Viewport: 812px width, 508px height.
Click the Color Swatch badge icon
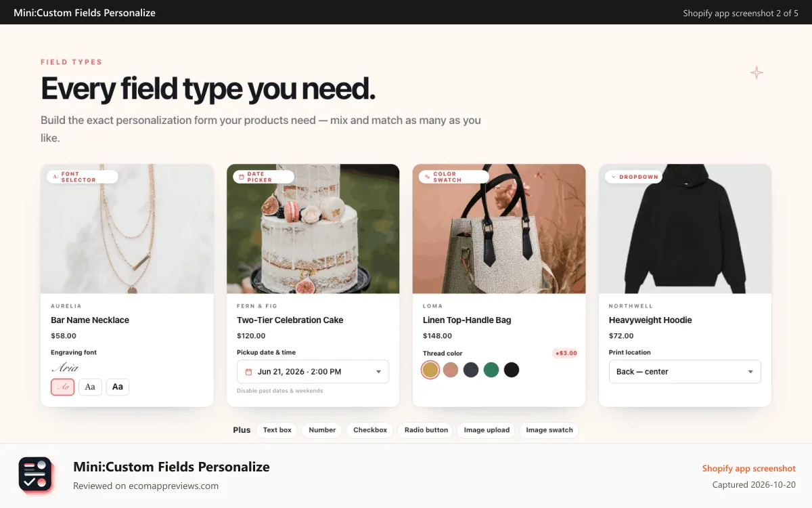(x=427, y=177)
